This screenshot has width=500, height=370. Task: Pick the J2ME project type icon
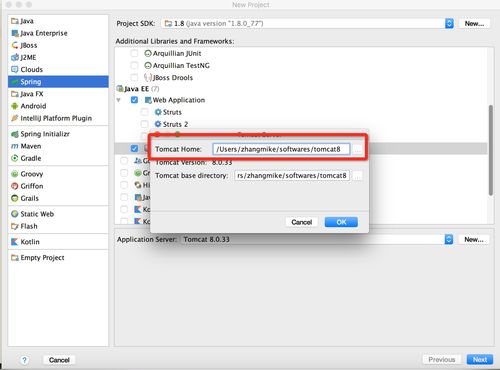(x=15, y=57)
